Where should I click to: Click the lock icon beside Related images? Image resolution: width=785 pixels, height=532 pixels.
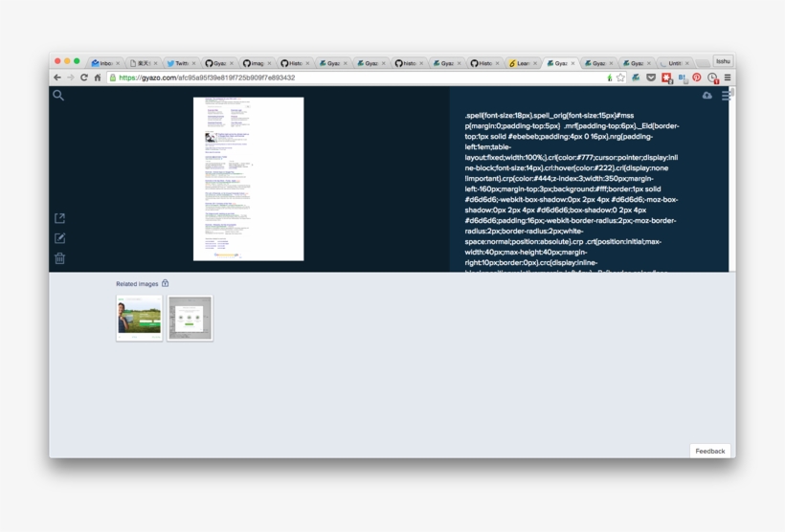point(166,283)
